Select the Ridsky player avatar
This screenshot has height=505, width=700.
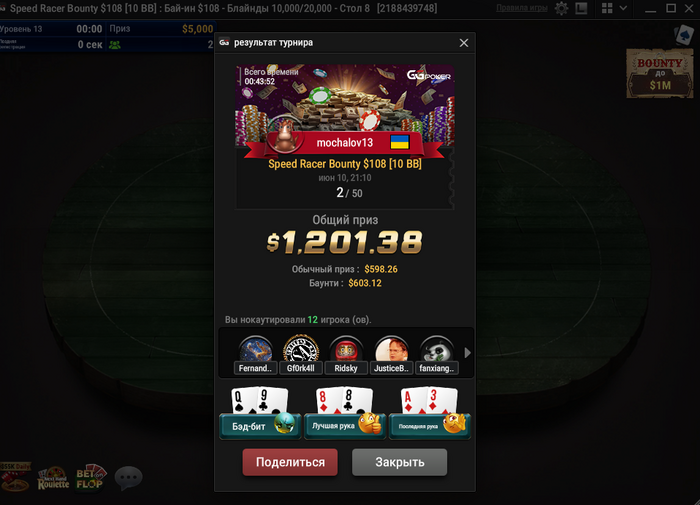click(346, 355)
